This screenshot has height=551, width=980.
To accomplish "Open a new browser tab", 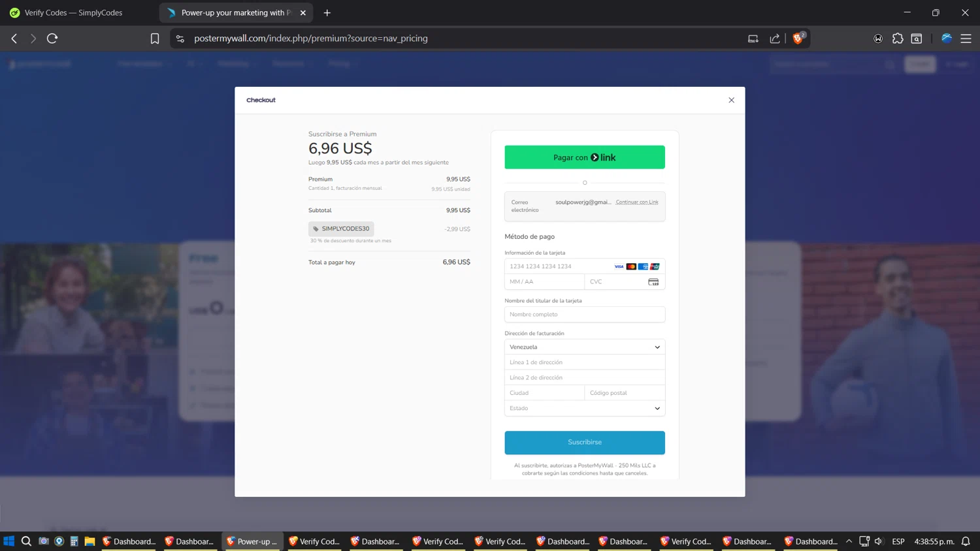I will click(327, 12).
